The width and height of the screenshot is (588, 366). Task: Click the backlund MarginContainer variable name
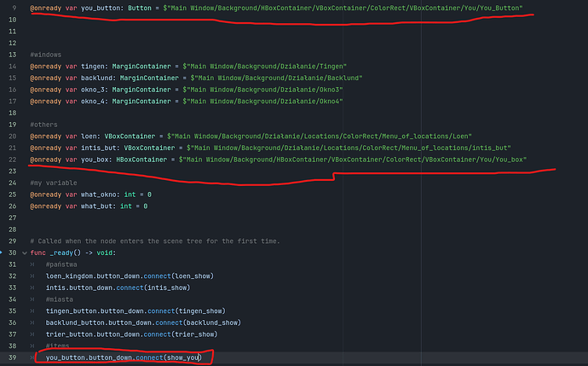pyautogui.click(x=99, y=78)
